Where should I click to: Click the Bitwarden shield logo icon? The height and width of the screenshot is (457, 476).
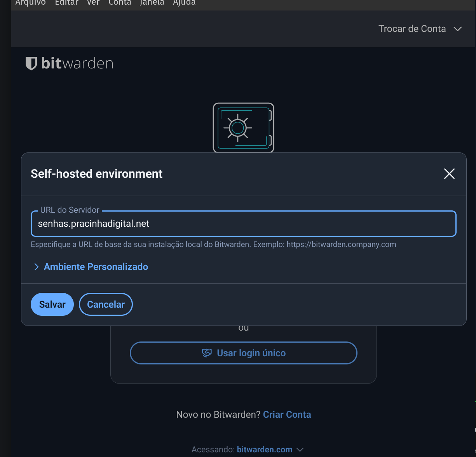point(31,63)
